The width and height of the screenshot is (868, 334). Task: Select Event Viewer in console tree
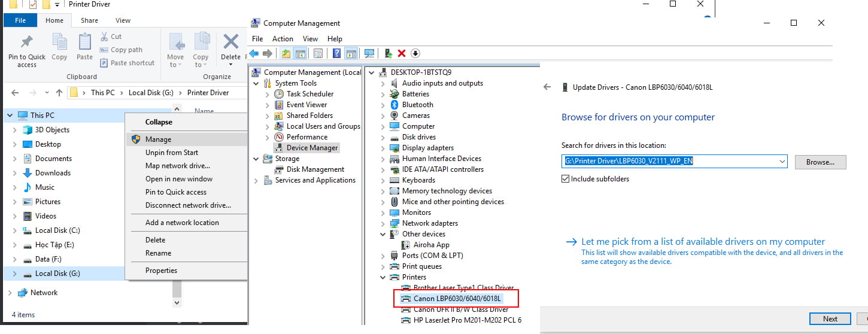tap(306, 105)
